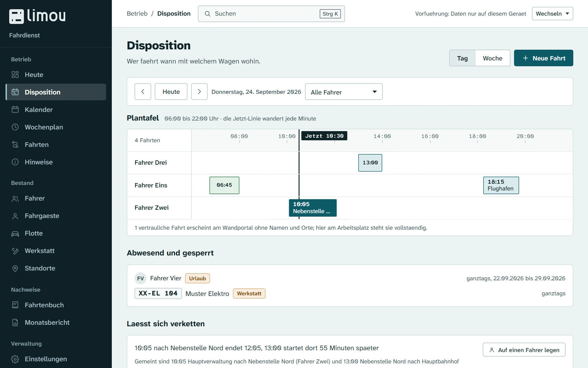Open the Alle Fahrer dropdown
This screenshot has width=588, height=368.
click(x=344, y=92)
